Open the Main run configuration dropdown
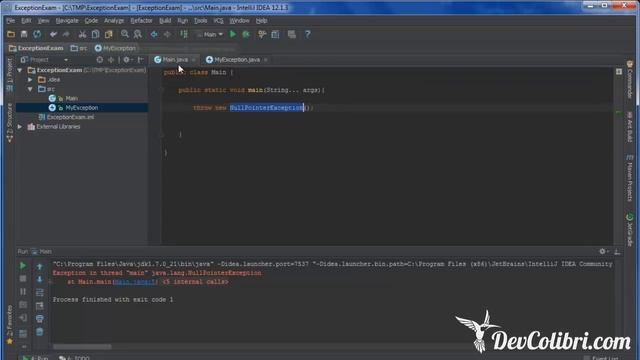 210,34
